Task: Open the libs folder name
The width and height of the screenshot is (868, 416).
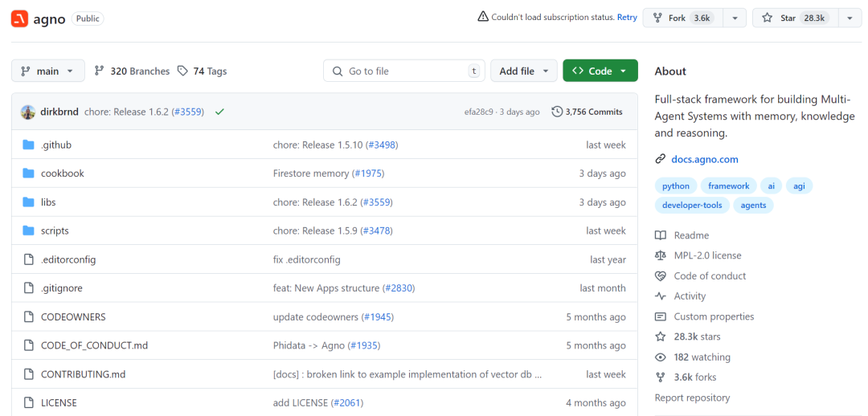Action: click(x=48, y=202)
